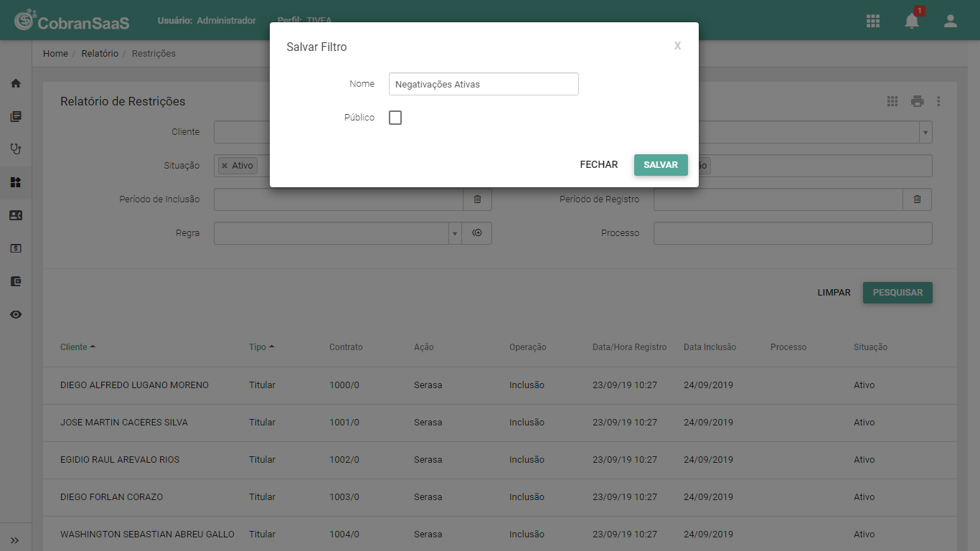
Task: Click the Período de Registro field
Action: pos(778,199)
